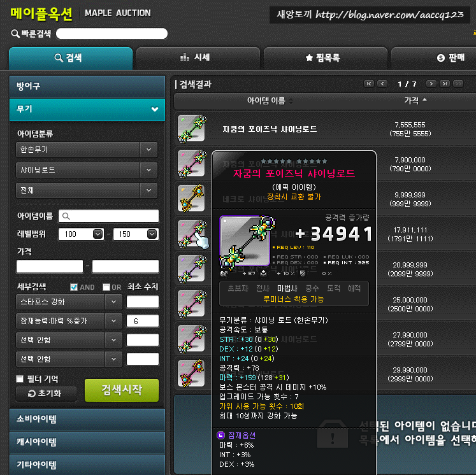Click the 검색시작 search start button
Image resolution: width=476 pixels, height=475 pixels.
pyautogui.click(x=122, y=390)
